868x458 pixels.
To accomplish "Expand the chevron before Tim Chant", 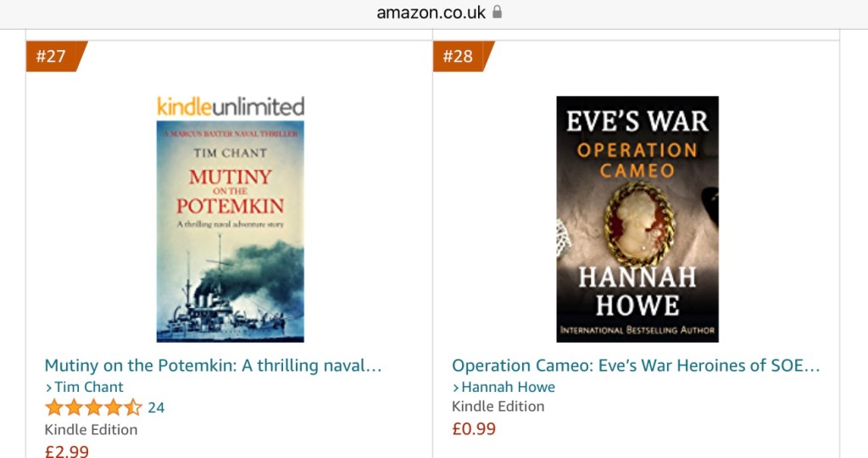I will [48, 388].
